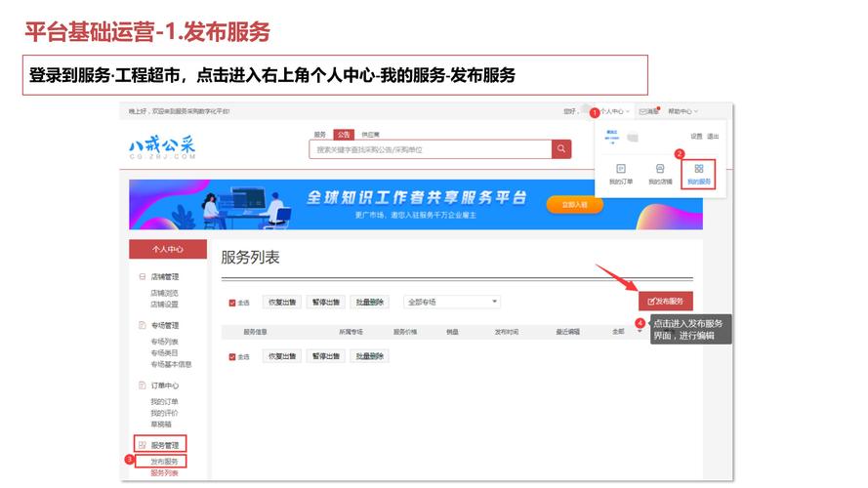The height and width of the screenshot is (488, 868).
Task: Click the 消息 envelope icon in top bar
Action: (x=642, y=112)
